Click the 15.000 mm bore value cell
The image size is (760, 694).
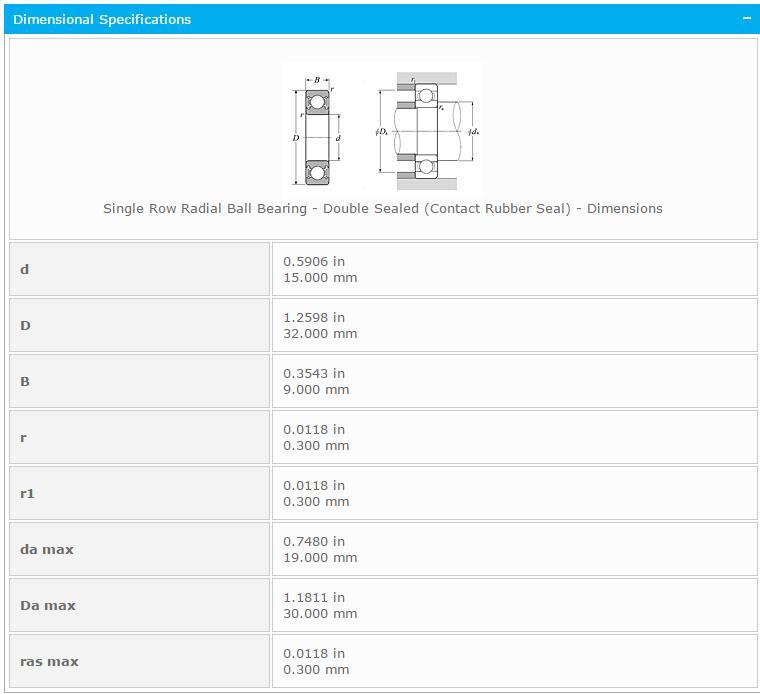click(x=514, y=269)
